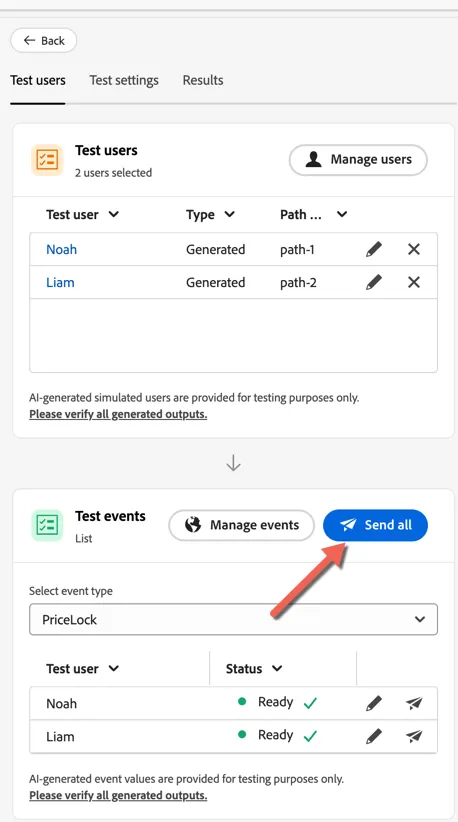Sort by Test user column in events table

83,669
